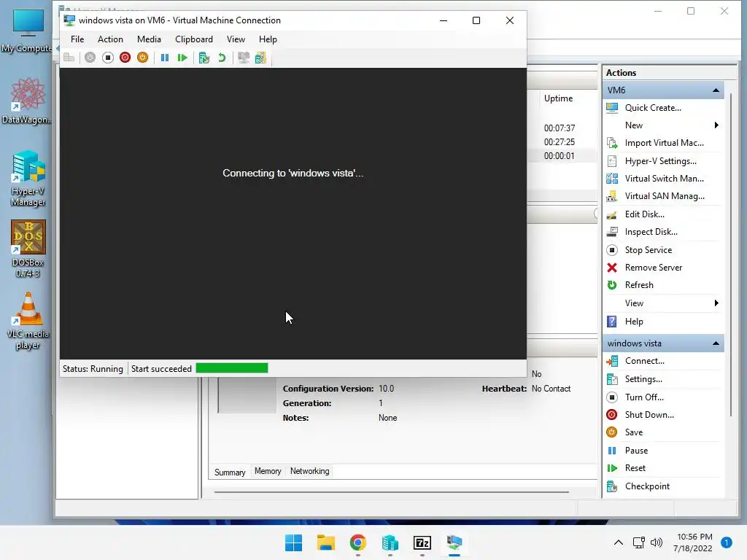
Task: Click the Stop Service icon
Action: [x=612, y=250]
